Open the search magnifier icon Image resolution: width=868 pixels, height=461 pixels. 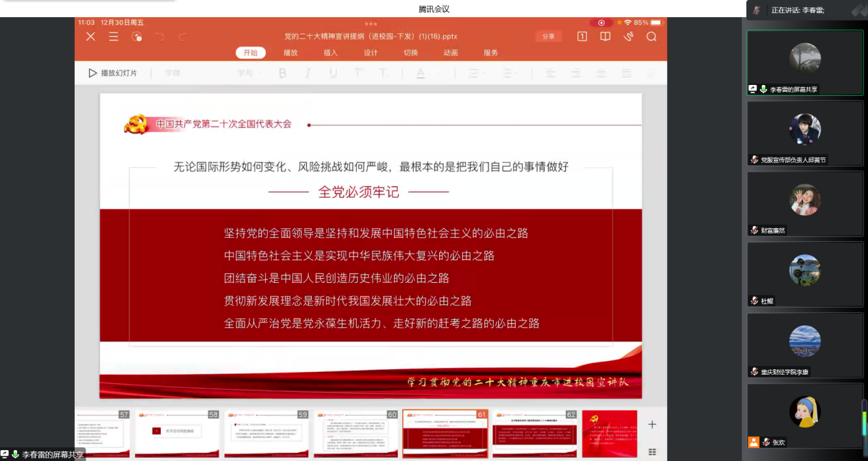651,37
